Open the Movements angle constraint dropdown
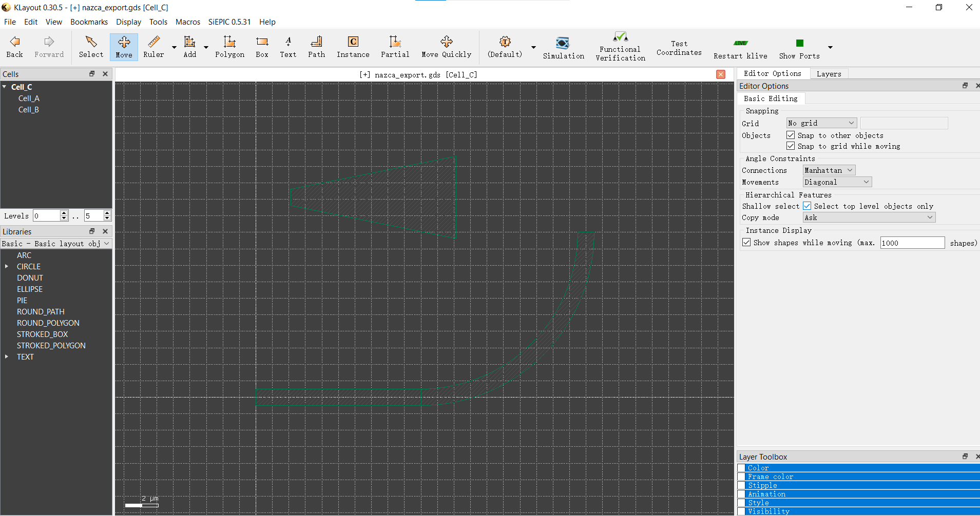This screenshot has height=516, width=980. 837,182
